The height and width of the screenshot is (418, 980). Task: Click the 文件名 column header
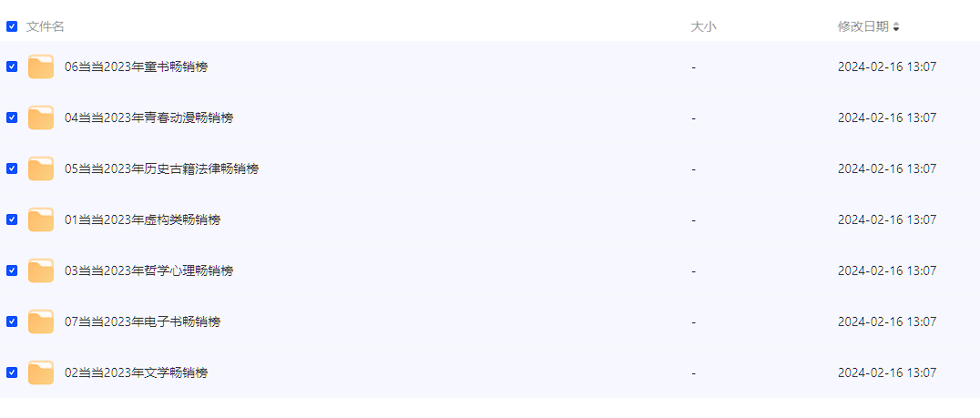[x=46, y=26]
